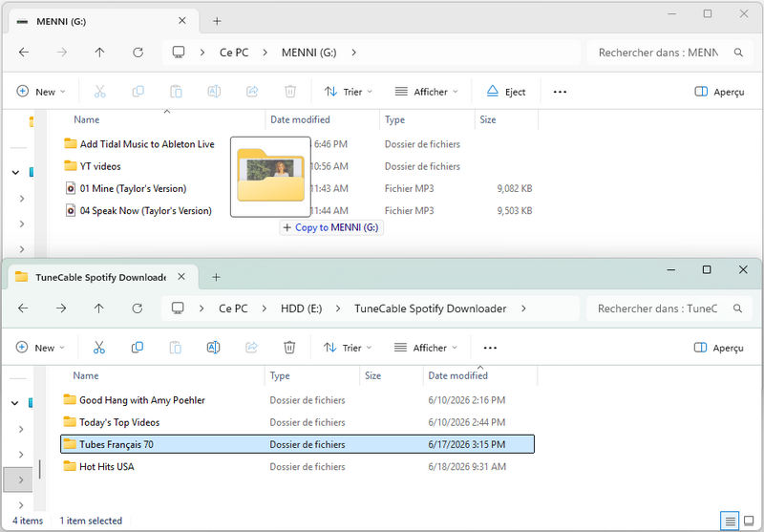Select the Hot Hits USA folder
The image size is (764, 532).
click(107, 466)
